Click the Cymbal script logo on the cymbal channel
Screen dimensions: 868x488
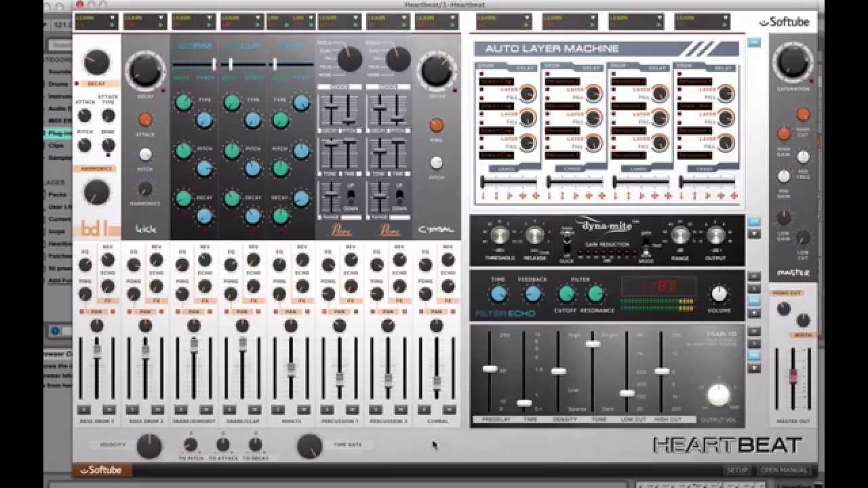(437, 229)
